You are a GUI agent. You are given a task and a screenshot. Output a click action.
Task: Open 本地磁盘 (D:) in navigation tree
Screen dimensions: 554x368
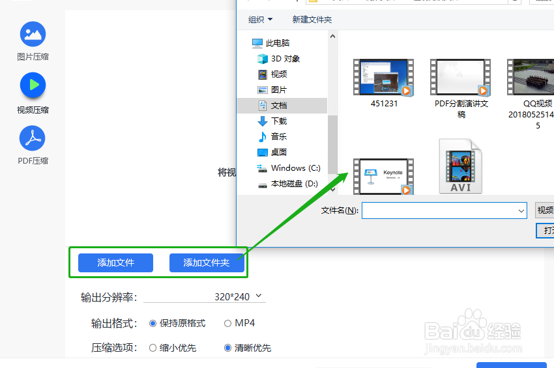[294, 184]
